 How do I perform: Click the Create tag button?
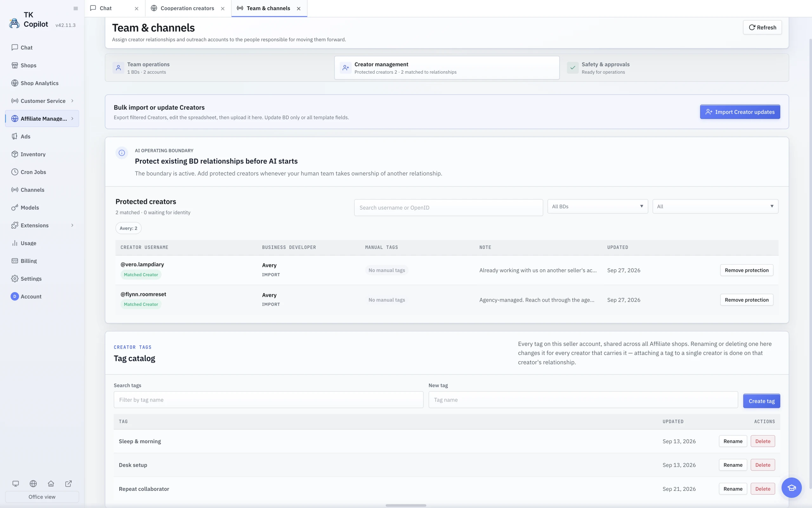click(x=761, y=401)
